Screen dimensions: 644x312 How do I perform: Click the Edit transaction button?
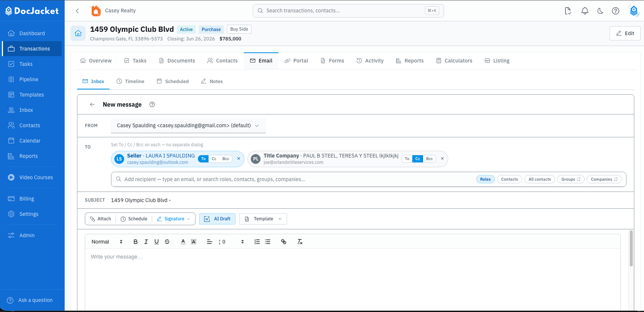click(x=625, y=33)
